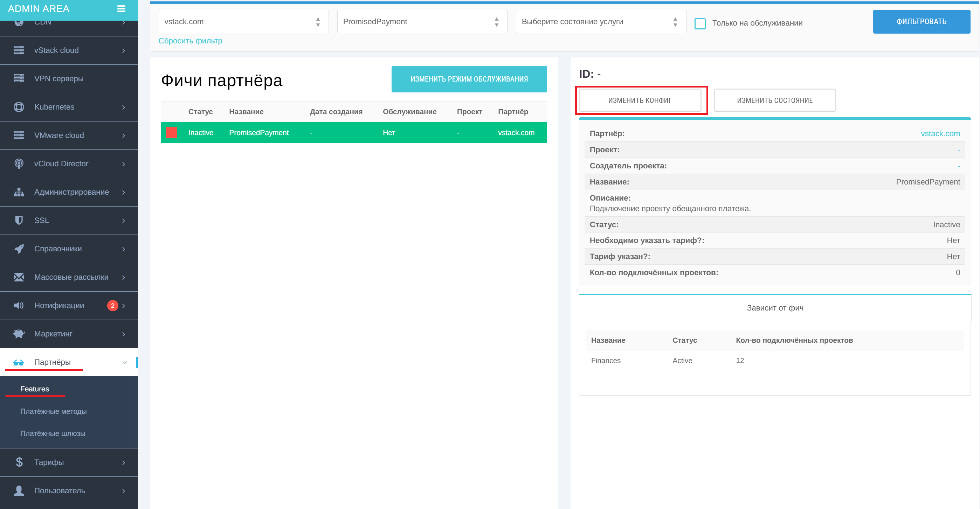Select the PromisedPayment name cell in the table
Image resolution: width=980 pixels, height=509 pixels.
click(x=259, y=133)
